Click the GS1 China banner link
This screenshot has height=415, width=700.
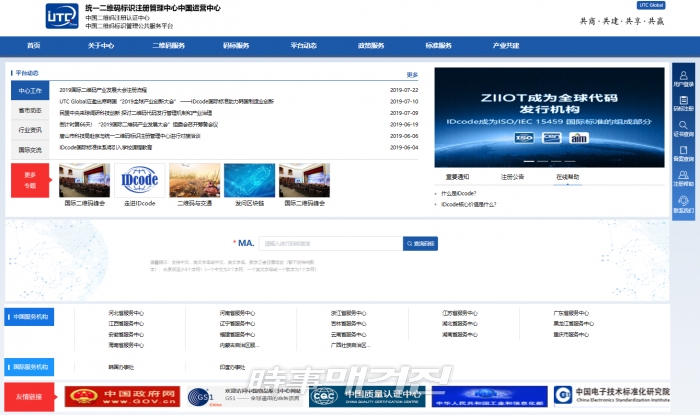coord(244,397)
